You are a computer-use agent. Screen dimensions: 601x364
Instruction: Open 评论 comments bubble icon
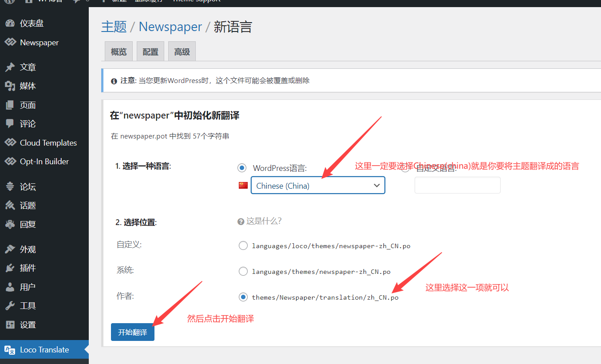coord(10,124)
